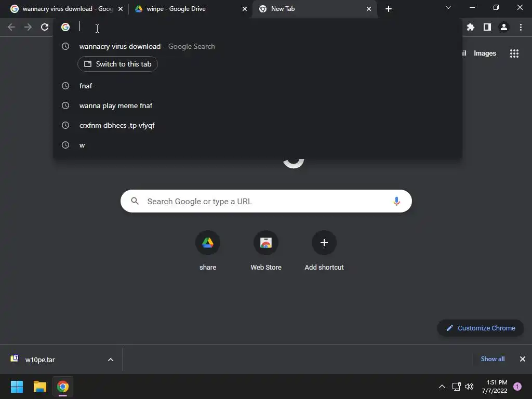Open the Extensions puzzle icon
532x399 pixels.
point(470,27)
